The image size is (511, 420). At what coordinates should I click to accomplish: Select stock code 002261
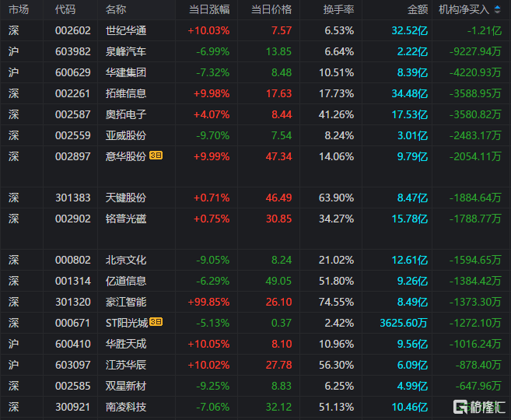tap(72, 93)
